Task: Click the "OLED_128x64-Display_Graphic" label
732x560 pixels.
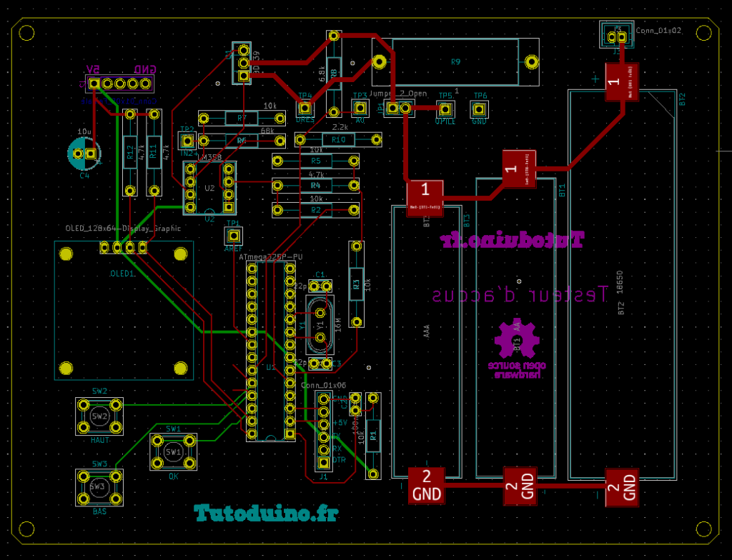Action: (x=123, y=228)
